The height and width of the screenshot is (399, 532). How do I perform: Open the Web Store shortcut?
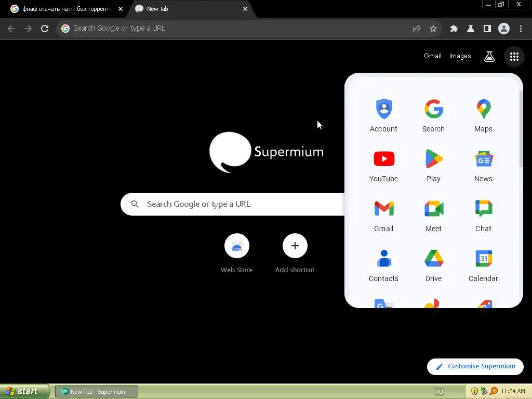tap(236, 253)
